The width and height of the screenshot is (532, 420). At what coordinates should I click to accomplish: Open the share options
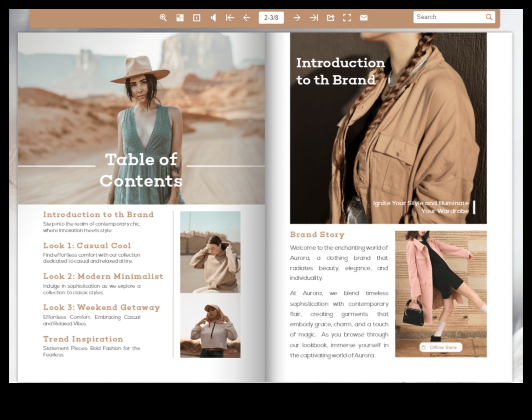[330, 18]
